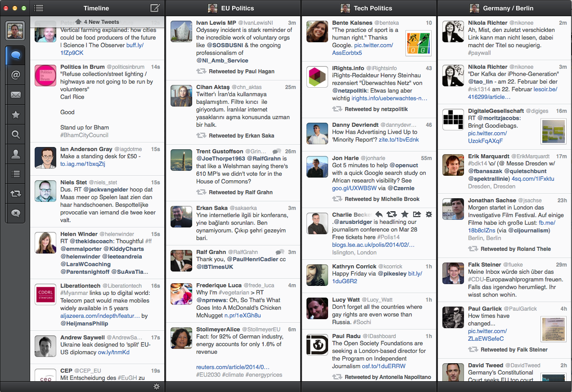Screen dimensions: 572x392
Task: Compose a new tweet with pencil icon
Action: (x=155, y=8)
